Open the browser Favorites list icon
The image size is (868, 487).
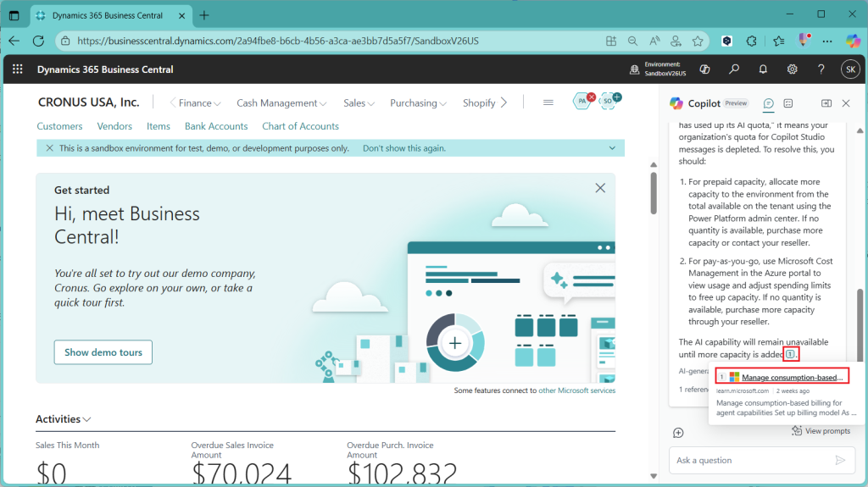click(779, 41)
